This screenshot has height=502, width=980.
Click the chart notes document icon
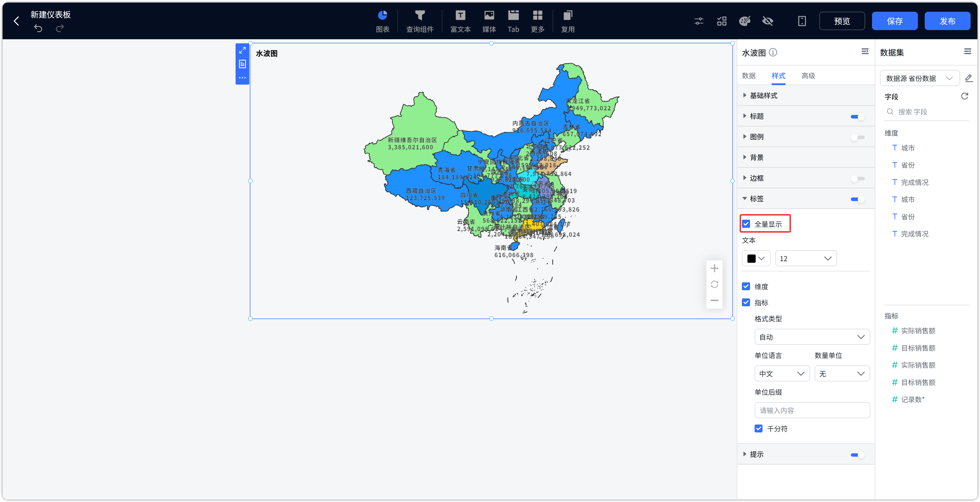[242, 64]
